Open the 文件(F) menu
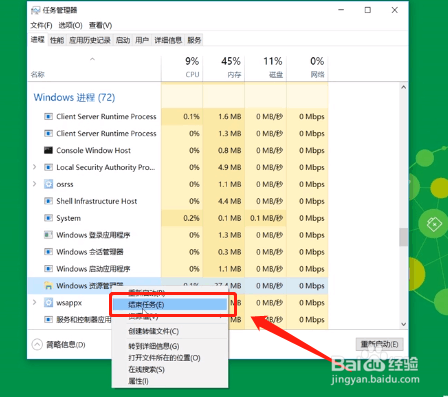The height and width of the screenshot is (397, 448). tap(41, 25)
